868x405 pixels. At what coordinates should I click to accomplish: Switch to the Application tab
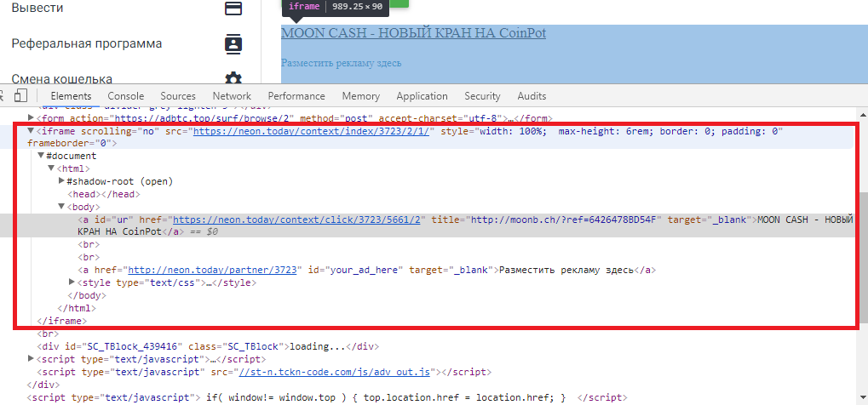click(422, 95)
